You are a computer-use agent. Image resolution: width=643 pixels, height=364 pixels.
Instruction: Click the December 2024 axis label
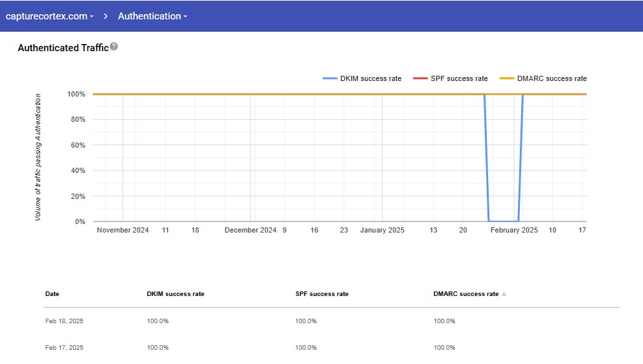pyautogui.click(x=250, y=231)
